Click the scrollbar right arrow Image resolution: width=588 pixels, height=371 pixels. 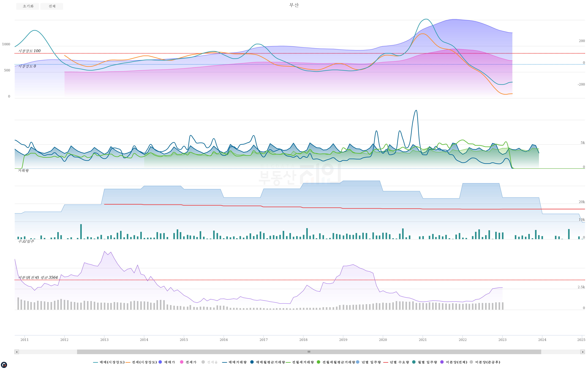pos(583,352)
